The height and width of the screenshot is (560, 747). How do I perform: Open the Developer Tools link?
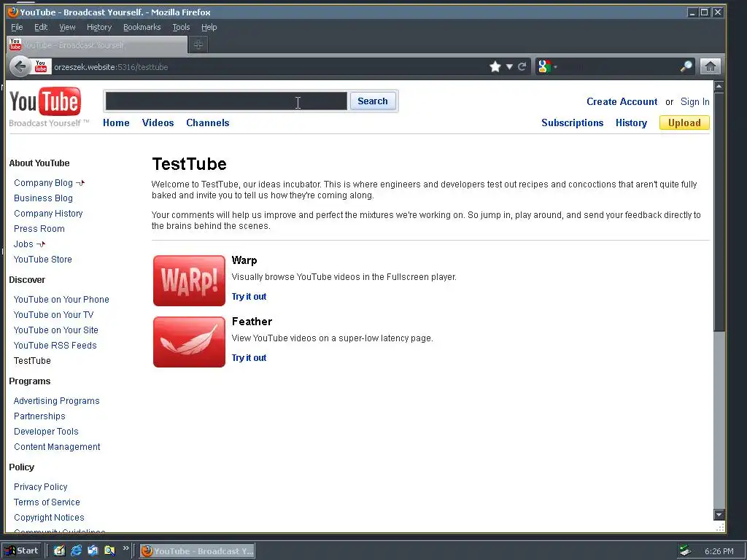46,431
